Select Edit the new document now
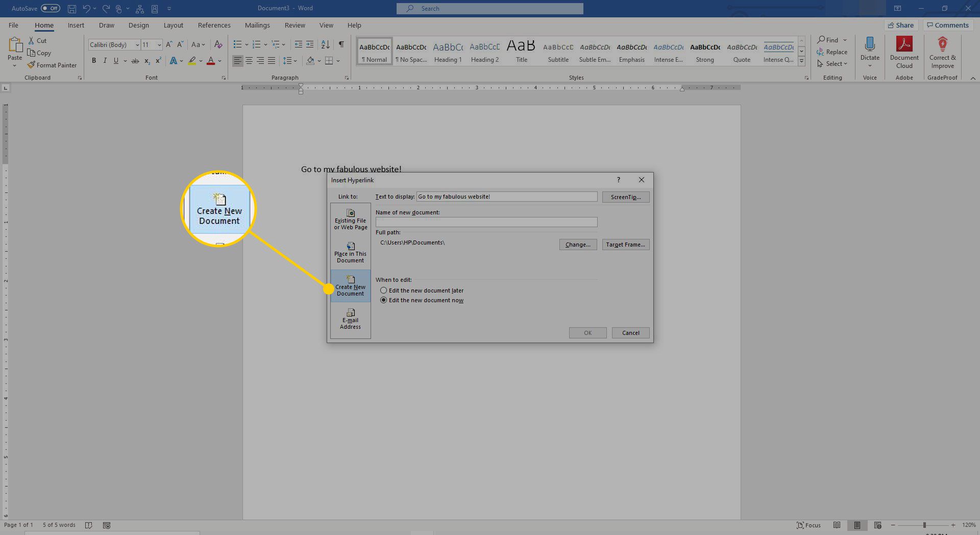Viewport: 980px width, 535px height. pyautogui.click(x=422, y=300)
